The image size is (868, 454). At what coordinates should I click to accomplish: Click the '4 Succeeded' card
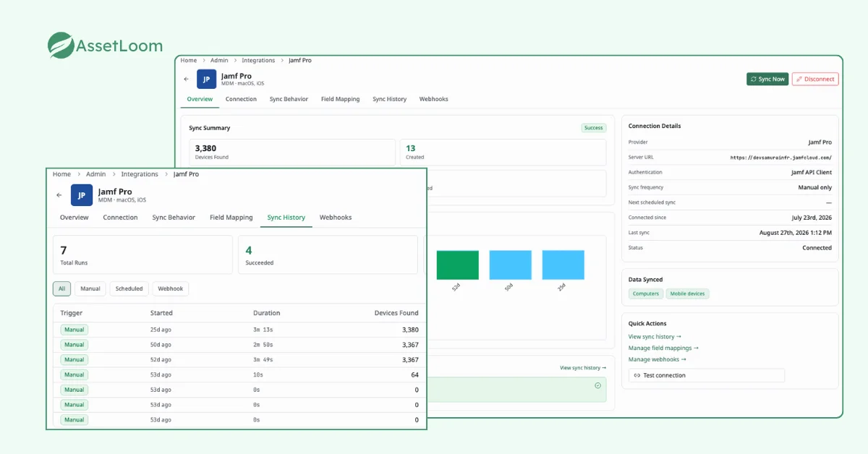pos(328,254)
